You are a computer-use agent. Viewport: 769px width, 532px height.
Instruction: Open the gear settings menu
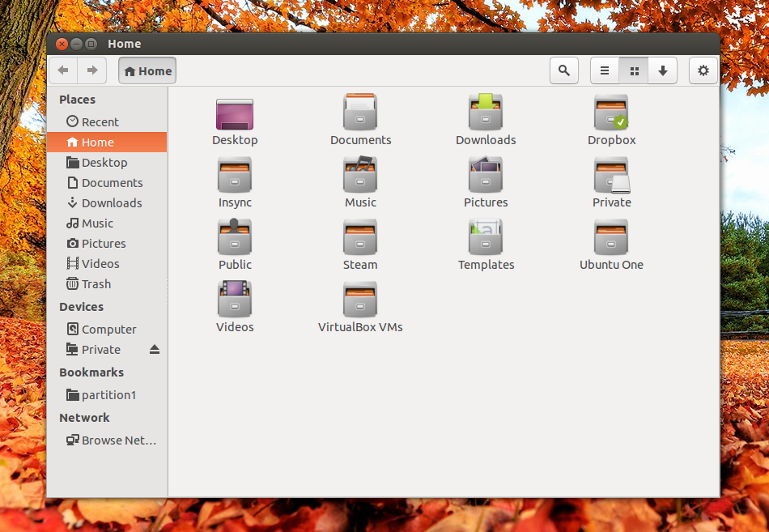tap(703, 70)
